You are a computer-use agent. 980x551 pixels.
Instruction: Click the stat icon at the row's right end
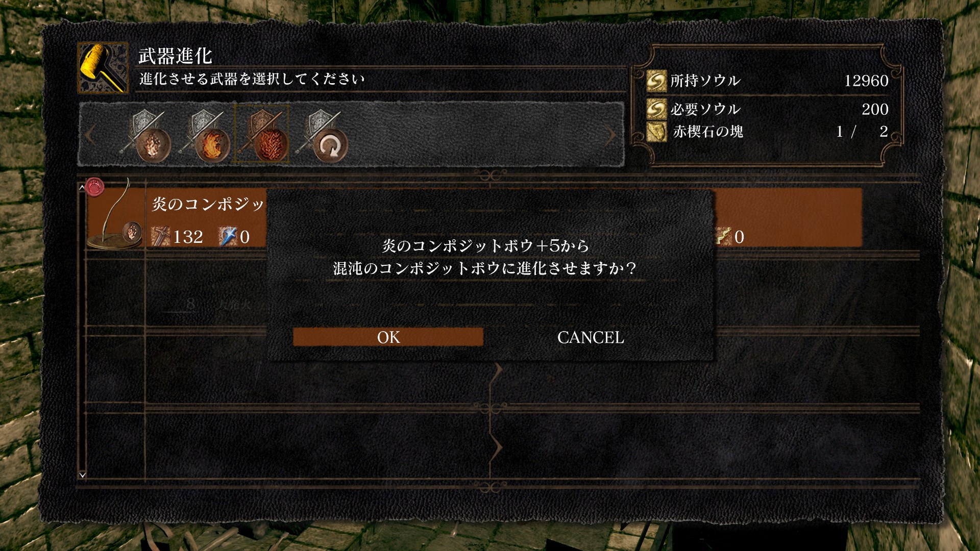[724, 236]
